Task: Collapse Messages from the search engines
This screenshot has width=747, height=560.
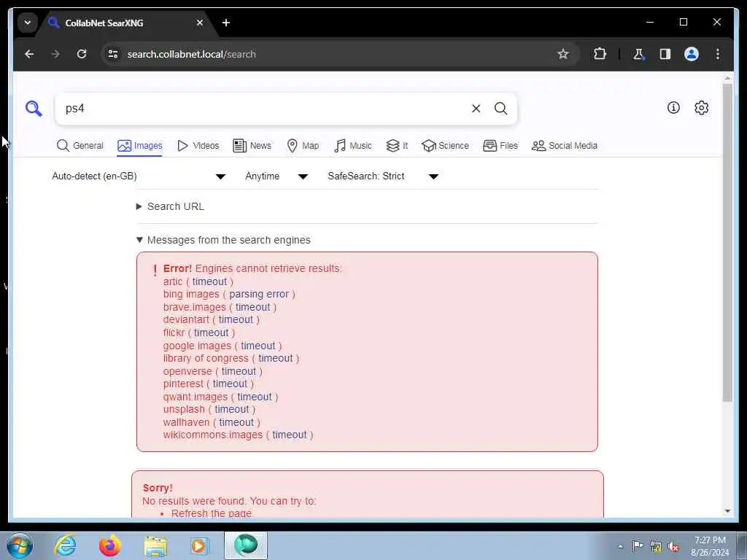Action: click(x=223, y=240)
